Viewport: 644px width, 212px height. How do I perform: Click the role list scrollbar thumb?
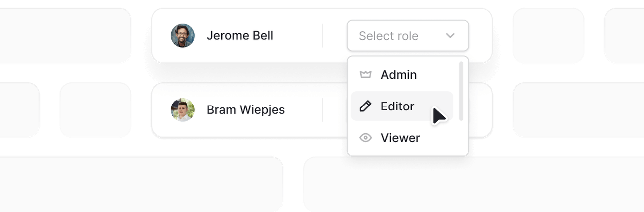click(x=461, y=91)
